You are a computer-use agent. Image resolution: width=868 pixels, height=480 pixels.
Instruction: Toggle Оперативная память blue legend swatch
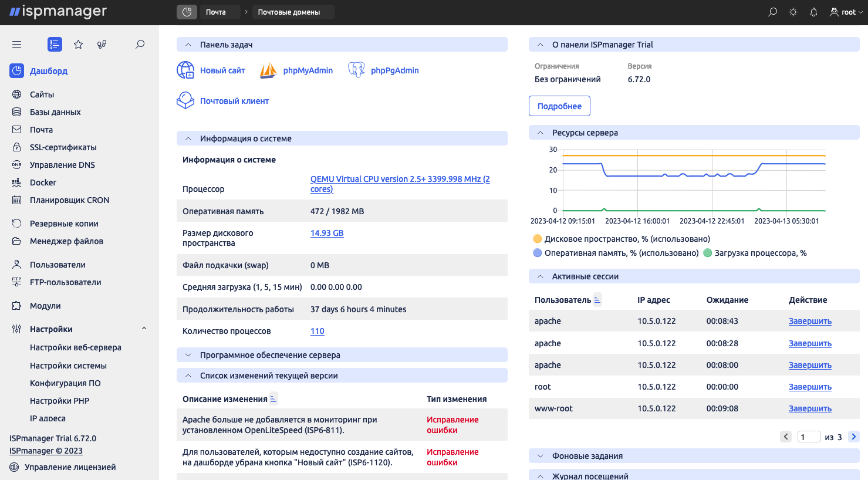point(537,253)
